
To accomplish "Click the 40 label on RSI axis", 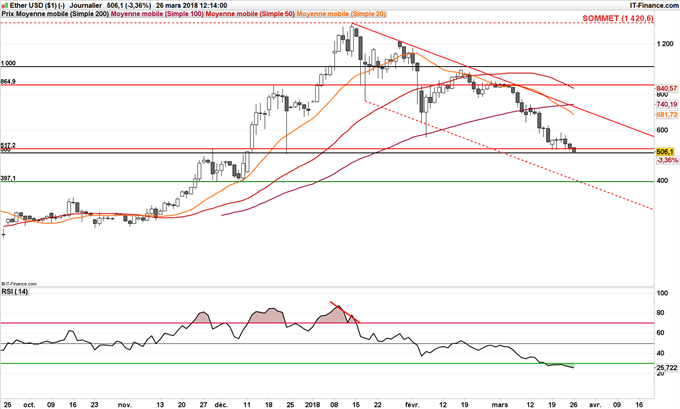I will pos(661,353).
